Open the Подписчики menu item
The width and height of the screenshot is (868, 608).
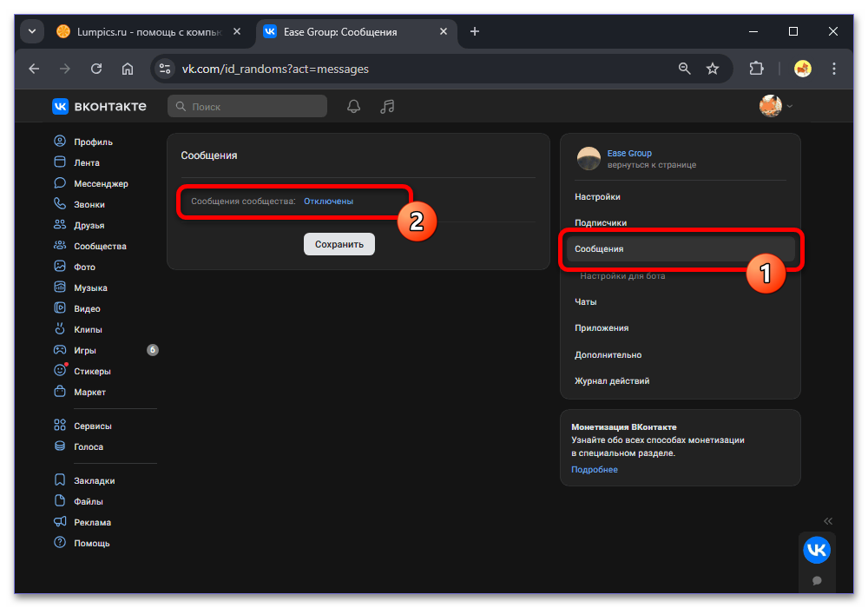(x=681, y=222)
